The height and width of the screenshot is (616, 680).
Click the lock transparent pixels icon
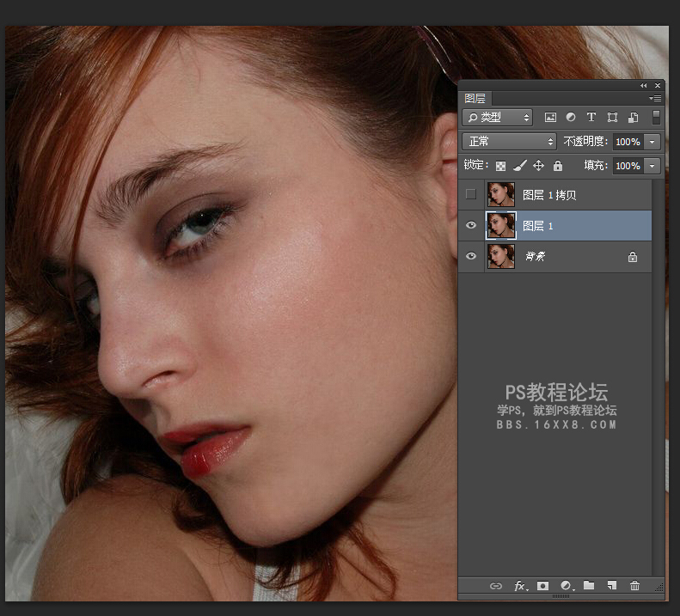(x=500, y=166)
